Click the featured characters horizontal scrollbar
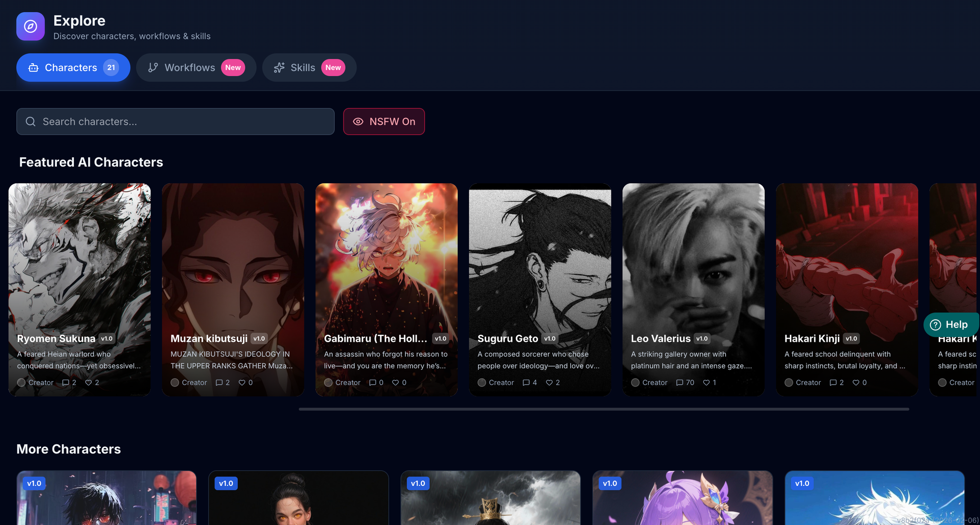The image size is (980, 525). [x=604, y=409]
